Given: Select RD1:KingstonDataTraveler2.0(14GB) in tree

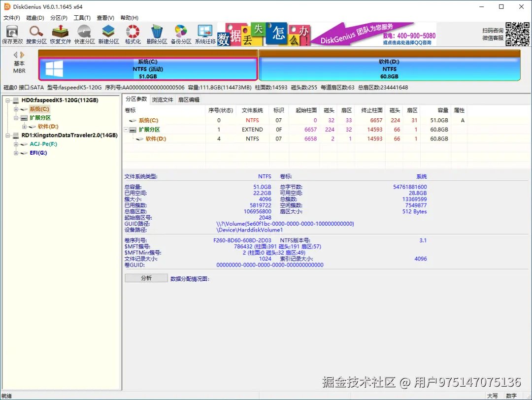Looking at the screenshot, I should 69,135.
